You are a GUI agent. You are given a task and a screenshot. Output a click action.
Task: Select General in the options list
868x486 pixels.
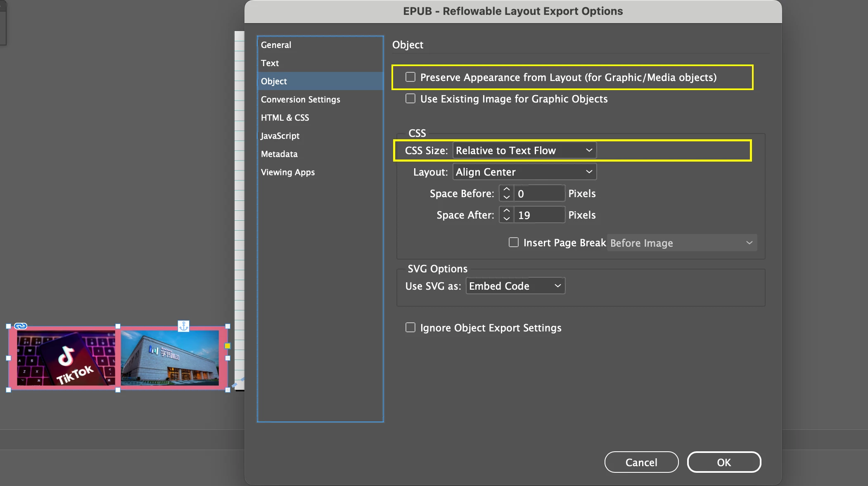coord(276,45)
